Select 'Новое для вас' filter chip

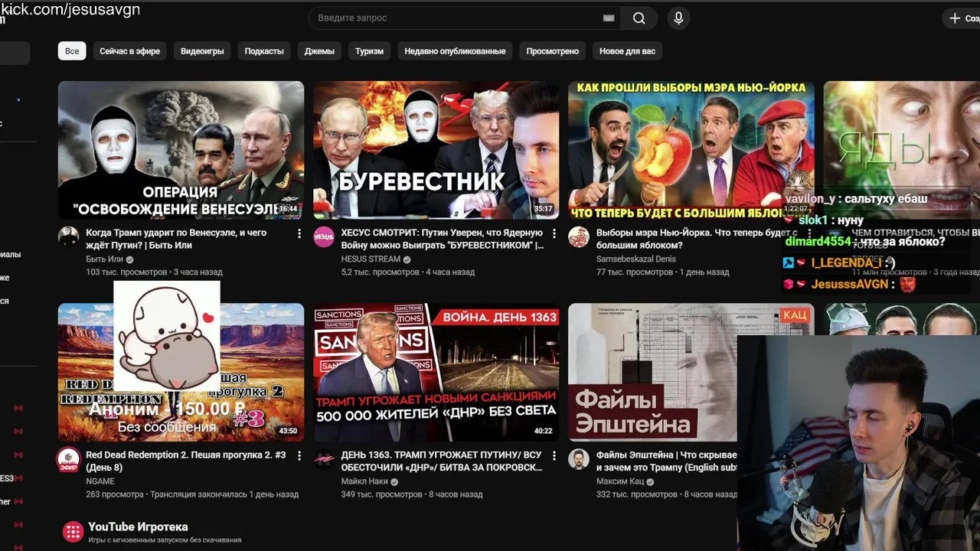[627, 51]
